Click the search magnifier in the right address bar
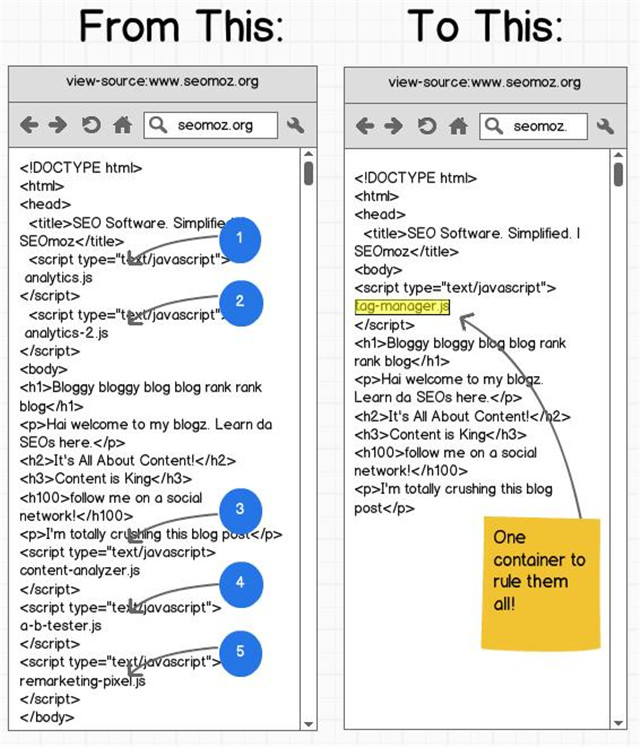The height and width of the screenshot is (747, 640). point(494,126)
